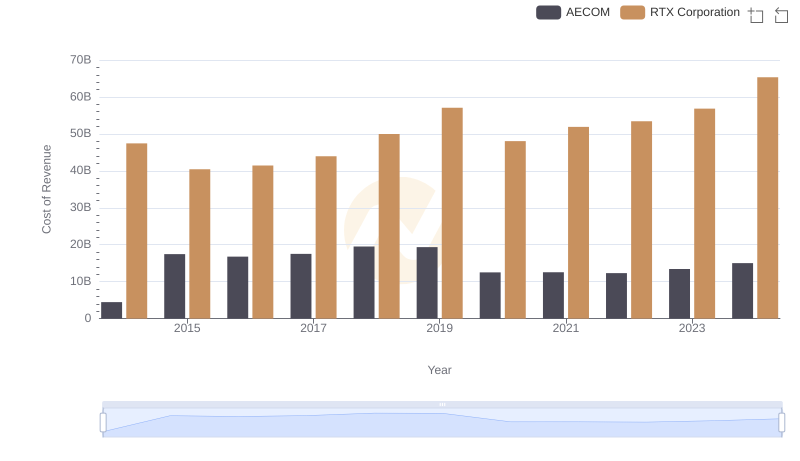Click the Year axis title
Image resolution: width=800 pixels, height=461 pixels.
click(439, 370)
